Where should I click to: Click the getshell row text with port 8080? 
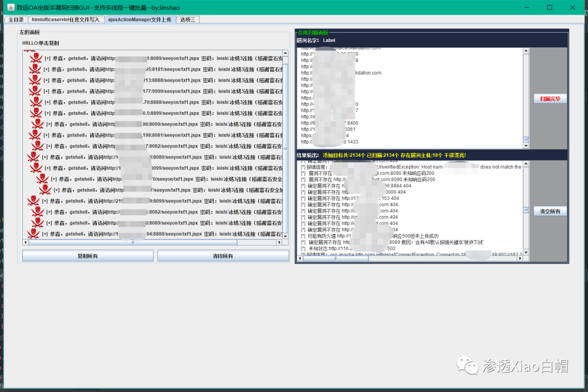162,157
